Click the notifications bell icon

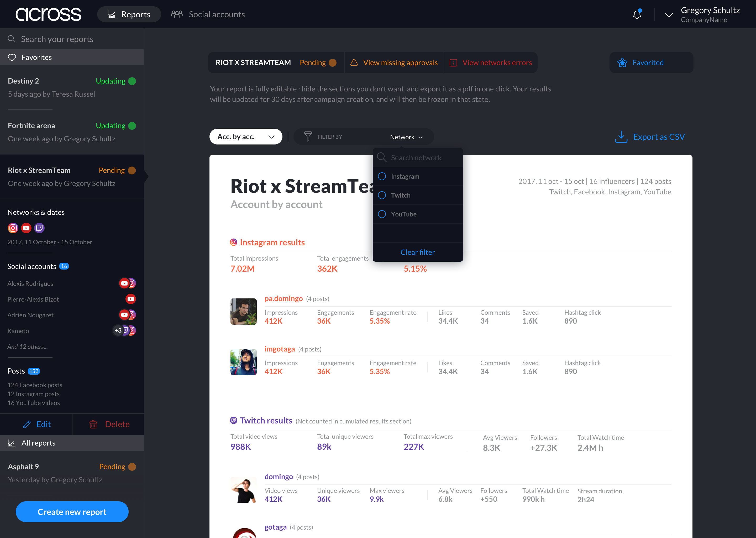(637, 14)
